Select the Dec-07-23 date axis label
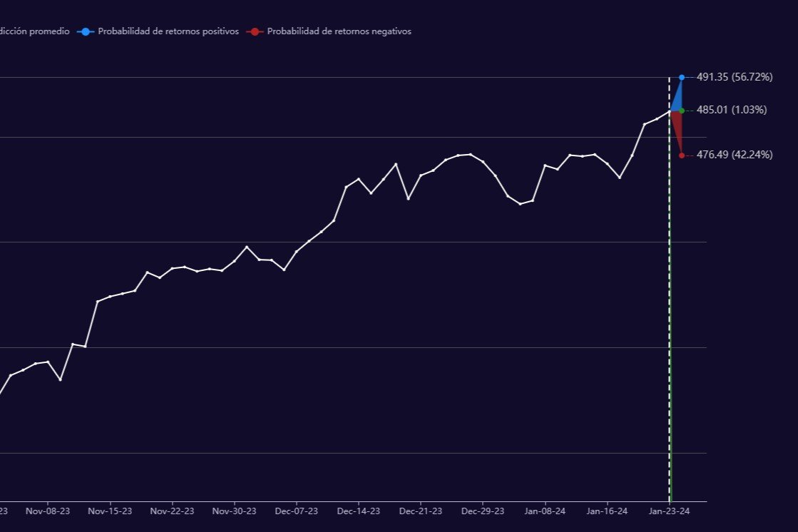Image resolution: width=798 pixels, height=532 pixels. click(x=296, y=511)
